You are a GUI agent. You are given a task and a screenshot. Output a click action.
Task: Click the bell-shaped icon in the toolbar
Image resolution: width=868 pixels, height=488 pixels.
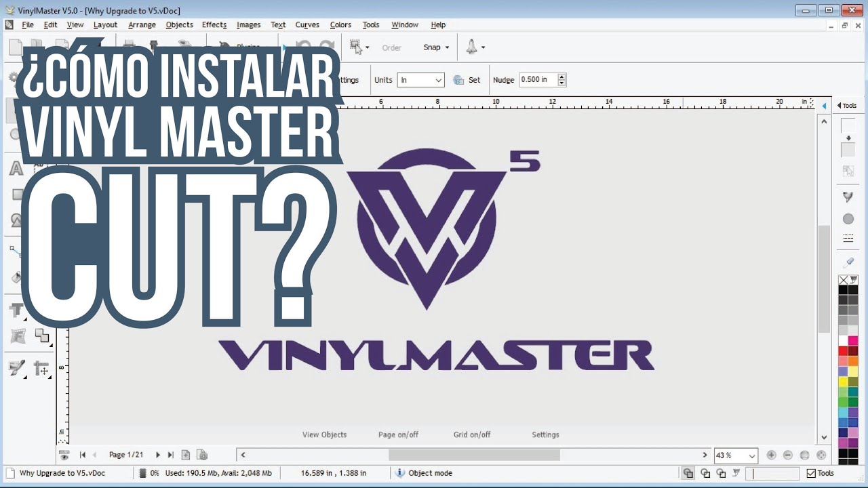[x=471, y=47]
